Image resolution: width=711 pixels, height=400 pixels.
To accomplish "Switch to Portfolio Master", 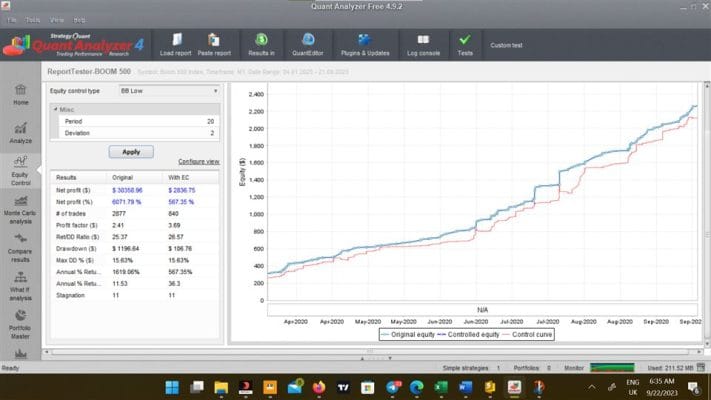I will point(20,325).
